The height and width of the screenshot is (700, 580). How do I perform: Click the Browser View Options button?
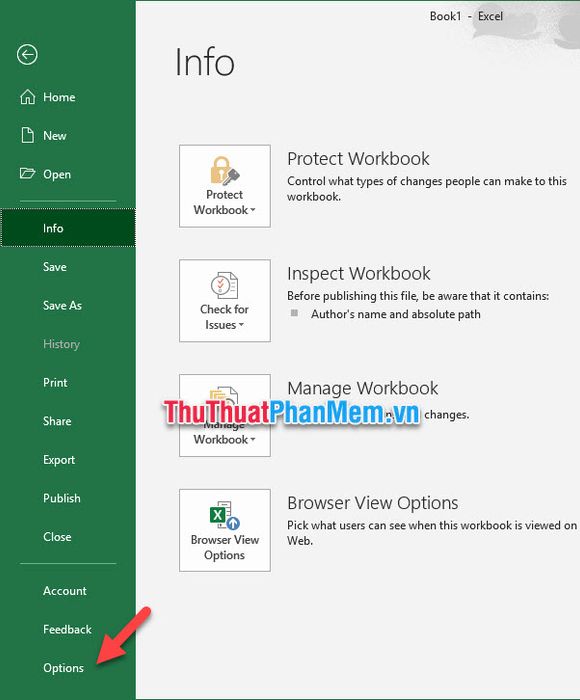point(225,530)
